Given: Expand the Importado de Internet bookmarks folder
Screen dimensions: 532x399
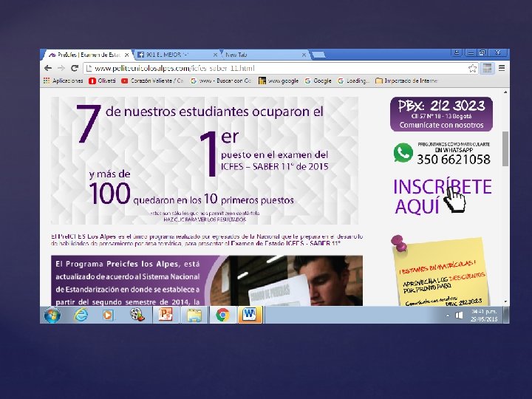Looking at the screenshot, I should point(406,81).
